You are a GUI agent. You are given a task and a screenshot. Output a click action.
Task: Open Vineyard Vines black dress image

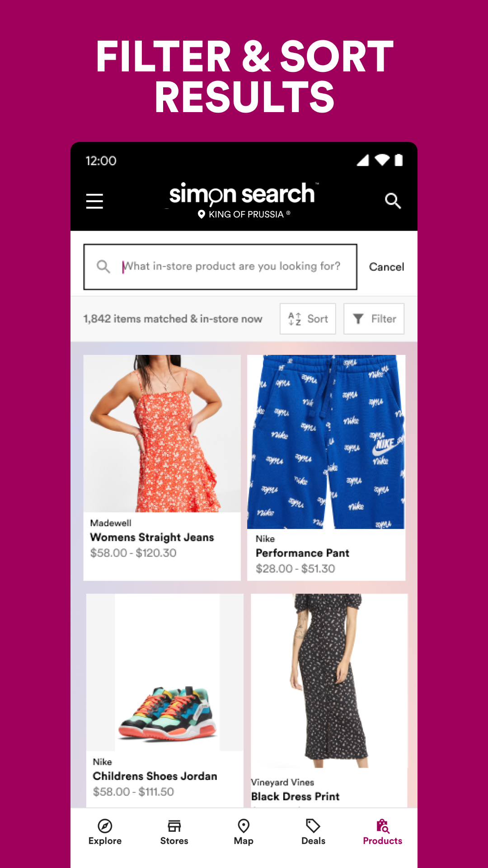(329, 680)
